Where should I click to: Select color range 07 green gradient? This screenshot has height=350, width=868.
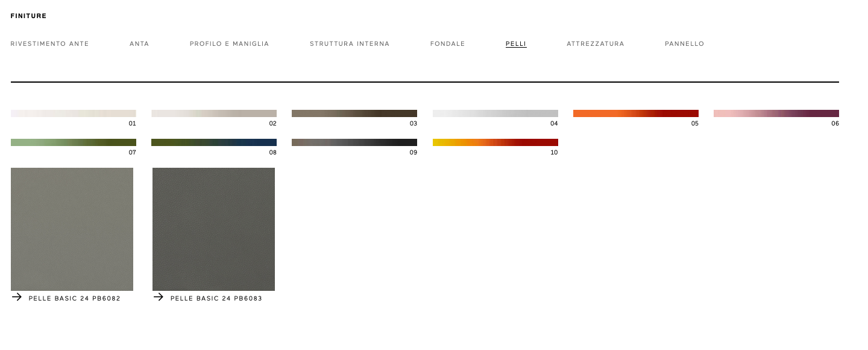[74, 142]
